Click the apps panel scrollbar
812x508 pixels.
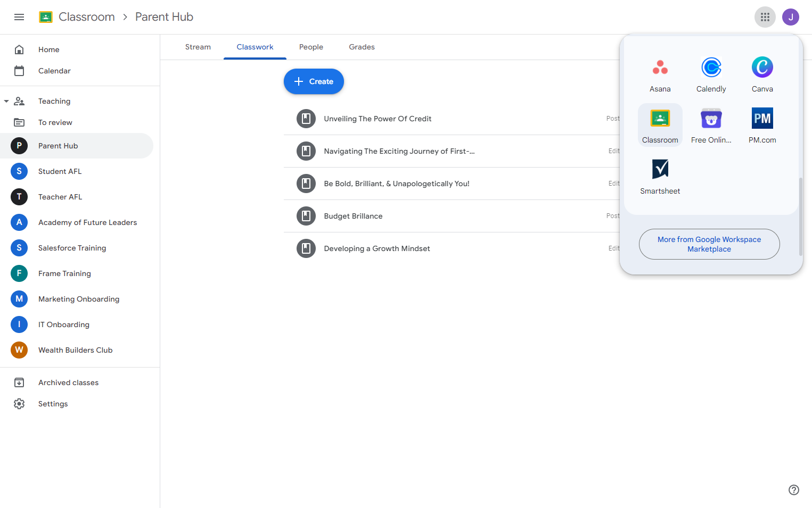(800, 216)
